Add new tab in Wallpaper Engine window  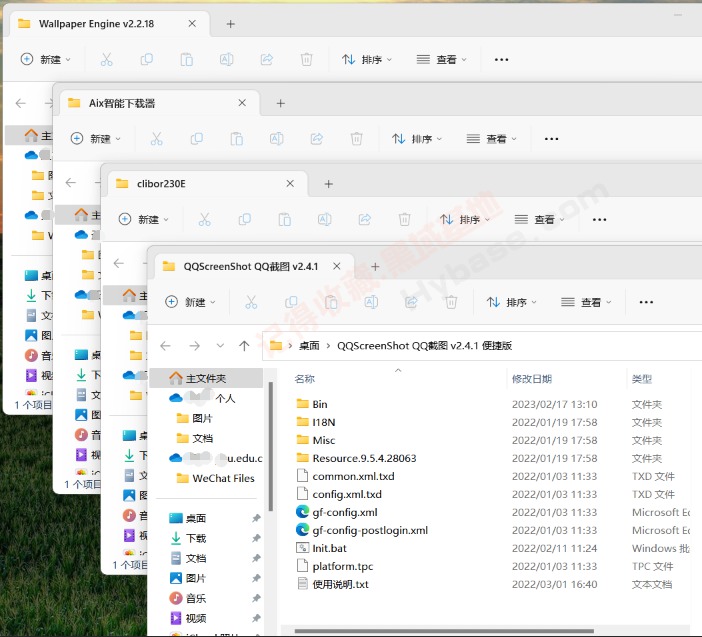click(231, 24)
